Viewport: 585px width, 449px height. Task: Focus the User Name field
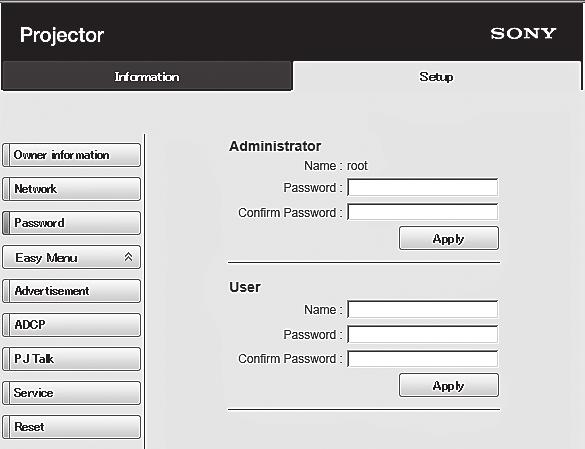(x=423, y=309)
